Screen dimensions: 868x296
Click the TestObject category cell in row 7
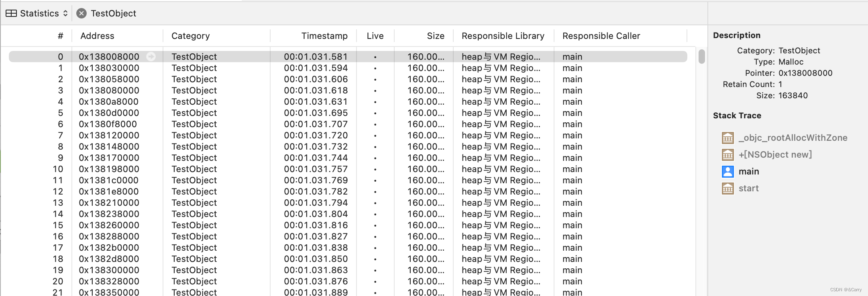(194, 135)
